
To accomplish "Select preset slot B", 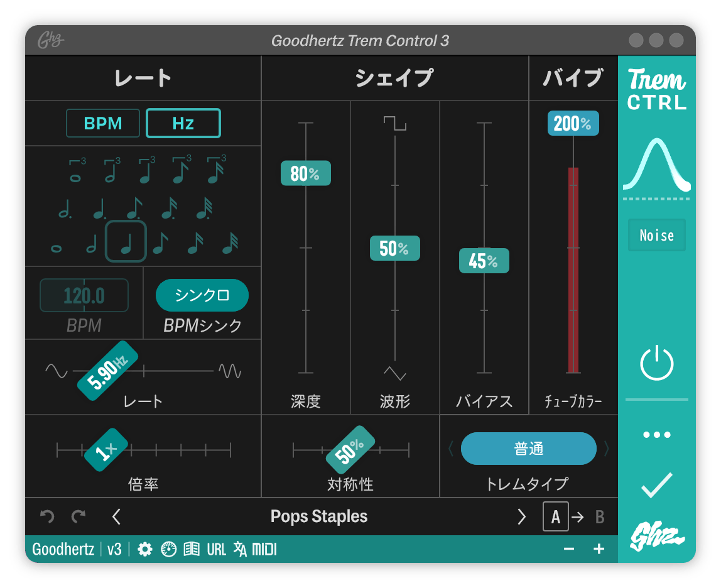I will tap(600, 517).
